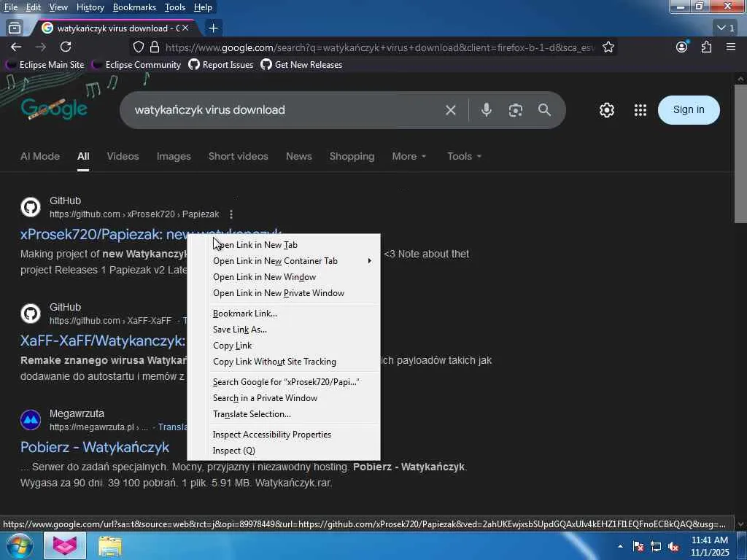Close the watykańczyk virus download tab

tap(185, 28)
